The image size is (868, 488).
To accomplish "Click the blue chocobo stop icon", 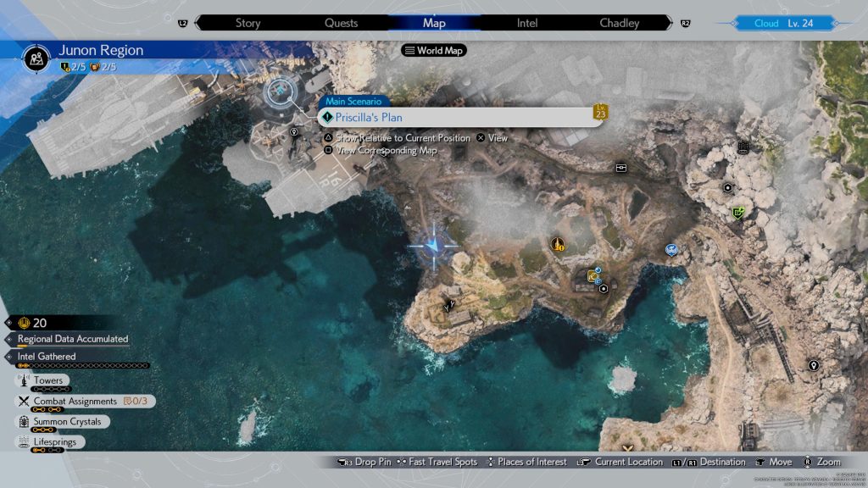I will click(671, 250).
